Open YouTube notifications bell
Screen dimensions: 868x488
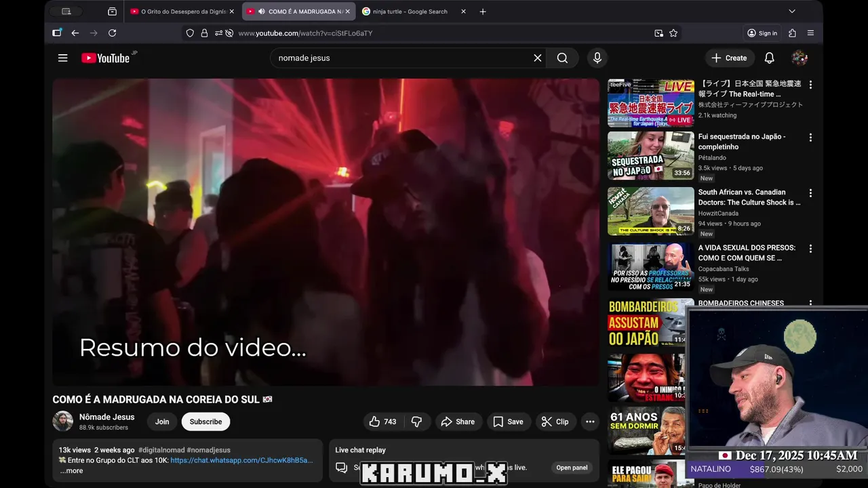pos(770,58)
